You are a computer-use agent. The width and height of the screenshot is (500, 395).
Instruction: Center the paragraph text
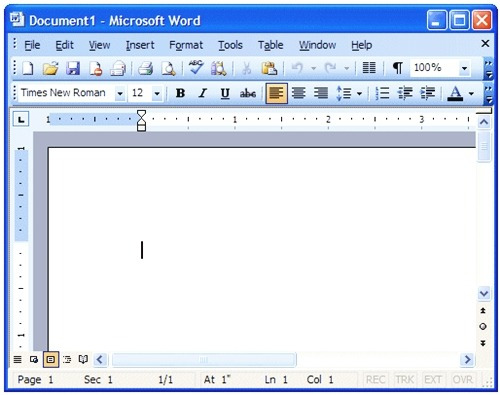coord(299,93)
